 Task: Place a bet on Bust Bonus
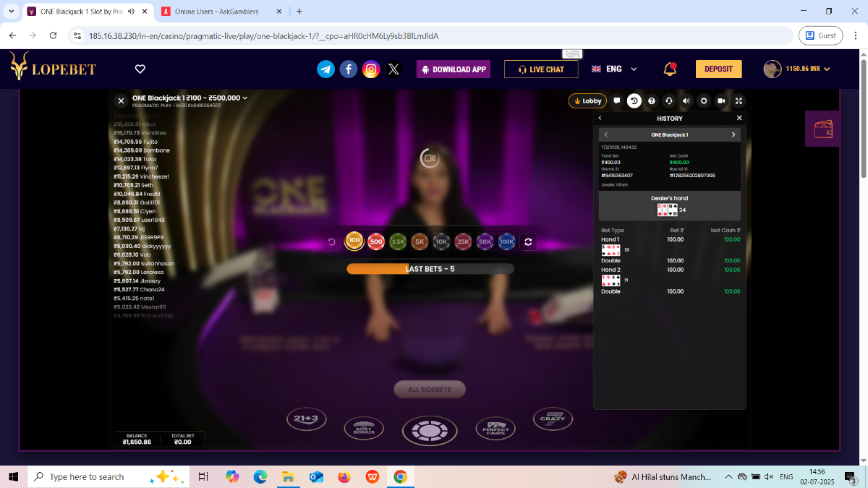(364, 429)
